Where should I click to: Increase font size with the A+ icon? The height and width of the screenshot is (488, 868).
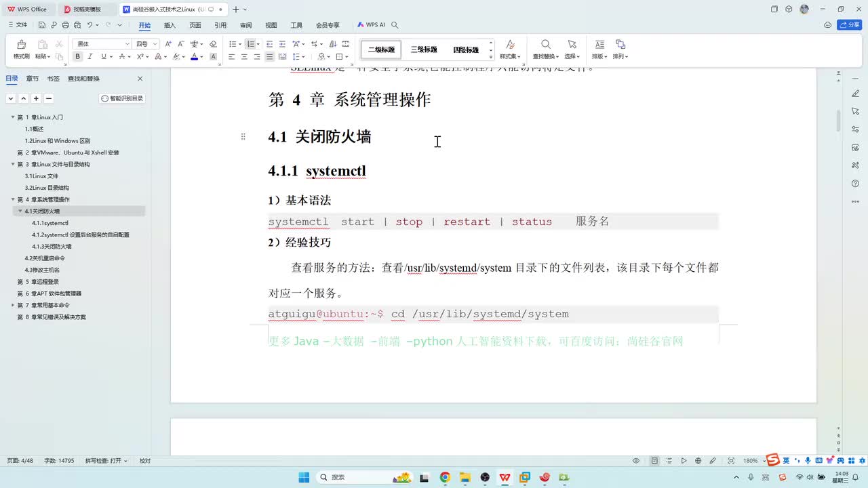pos(168,44)
